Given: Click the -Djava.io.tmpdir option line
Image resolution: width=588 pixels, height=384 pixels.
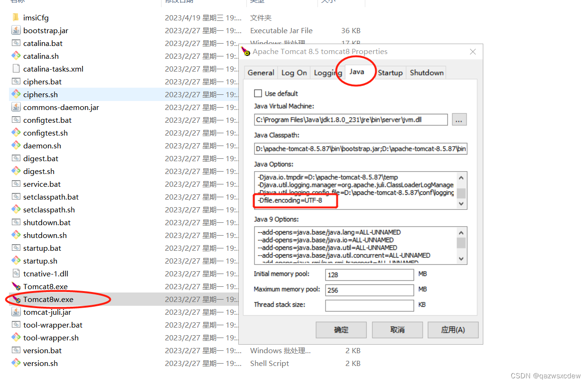Looking at the screenshot, I should point(327,177).
